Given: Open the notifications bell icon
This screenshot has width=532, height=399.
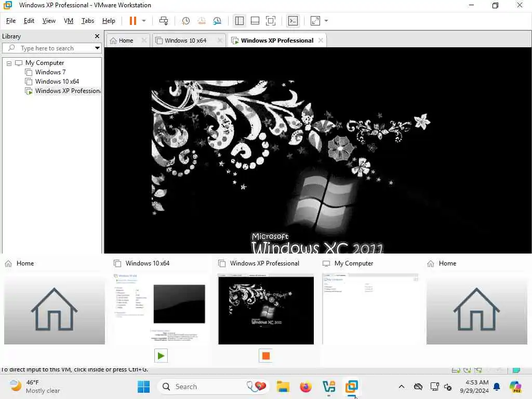Looking at the screenshot, I should [x=497, y=387].
